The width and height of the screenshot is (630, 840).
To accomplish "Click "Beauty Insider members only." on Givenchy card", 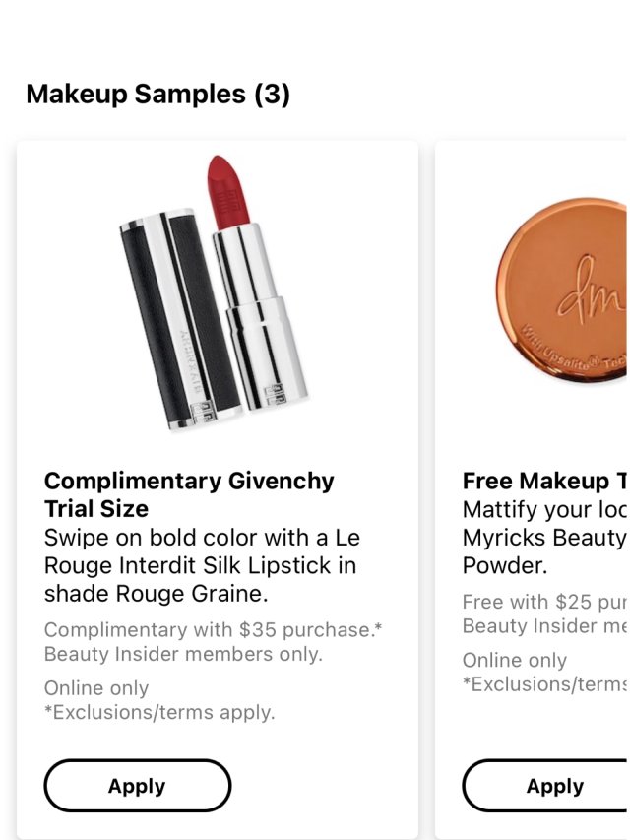I will click(183, 654).
